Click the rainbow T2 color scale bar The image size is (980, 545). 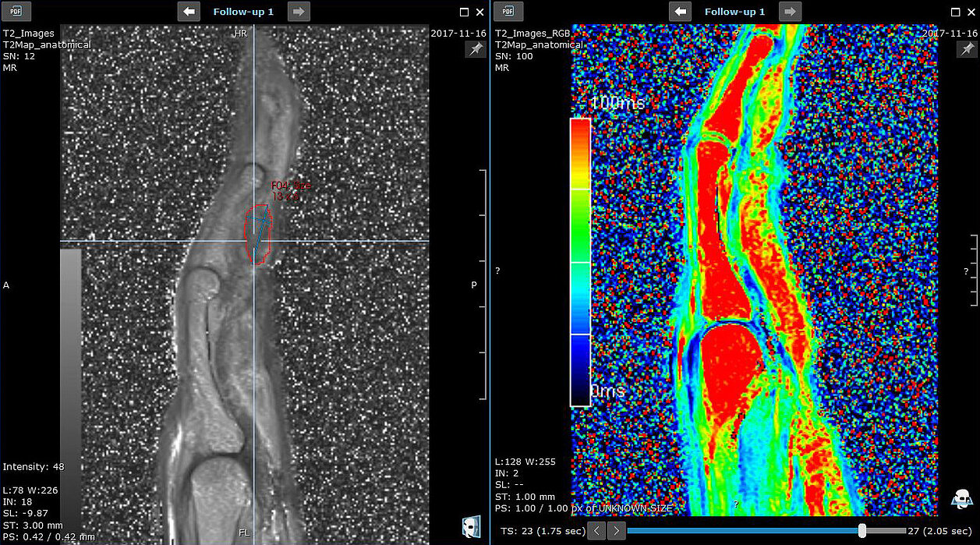580,261
